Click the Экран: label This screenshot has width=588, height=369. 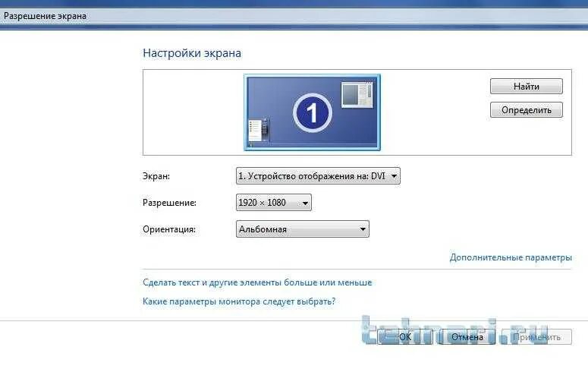[156, 176]
